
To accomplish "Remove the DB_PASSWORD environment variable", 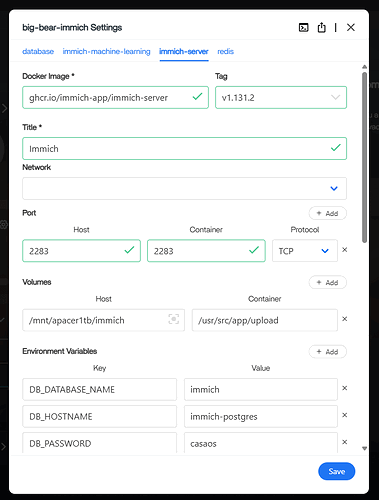I will [x=345, y=442].
